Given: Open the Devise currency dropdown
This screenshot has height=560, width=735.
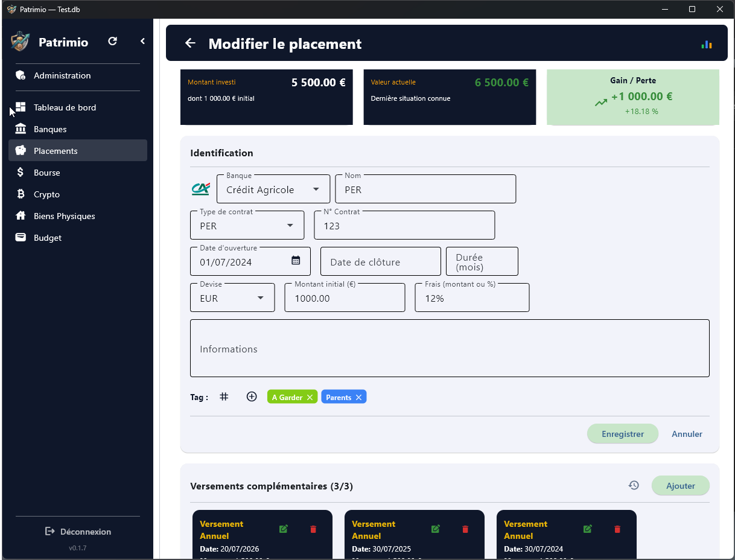Looking at the screenshot, I should [232, 298].
